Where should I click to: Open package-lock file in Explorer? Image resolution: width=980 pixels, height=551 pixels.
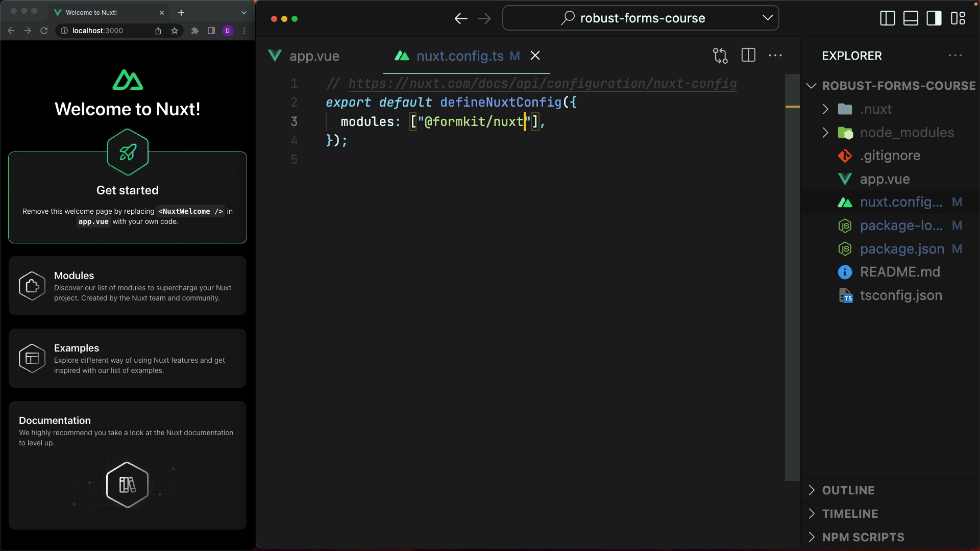tap(890, 226)
